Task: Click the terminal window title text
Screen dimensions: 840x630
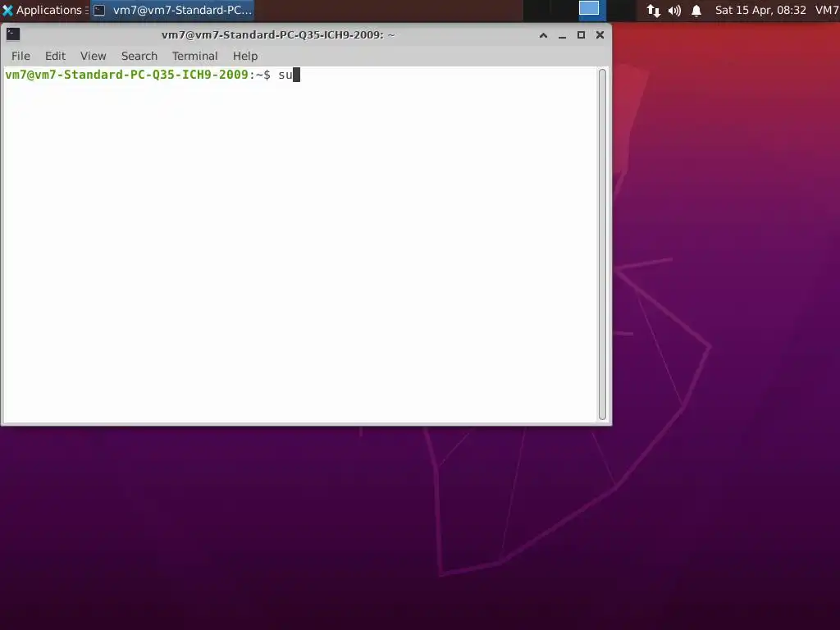Action: point(278,34)
